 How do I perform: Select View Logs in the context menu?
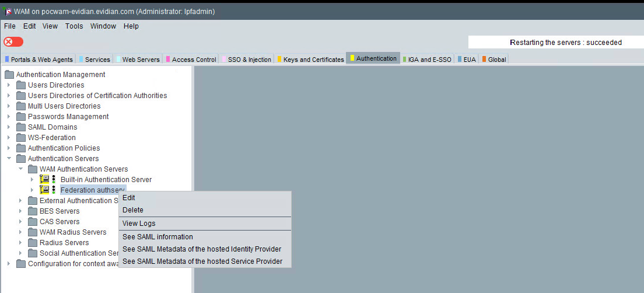click(139, 224)
